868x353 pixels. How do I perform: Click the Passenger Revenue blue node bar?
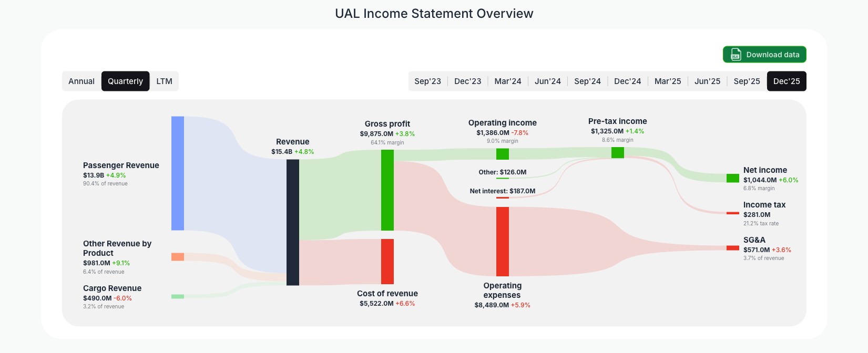click(x=177, y=173)
